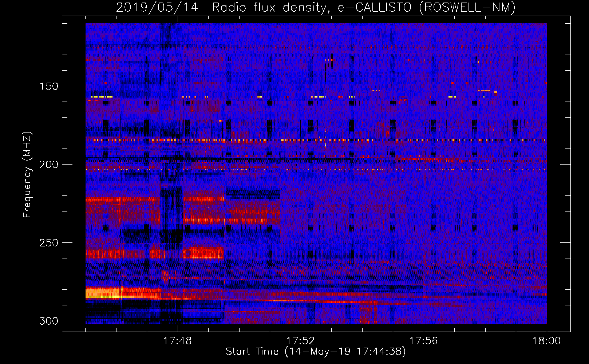This screenshot has width=589, height=364.
Task: Click the 300 frequency tick label
Action: click(x=49, y=321)
